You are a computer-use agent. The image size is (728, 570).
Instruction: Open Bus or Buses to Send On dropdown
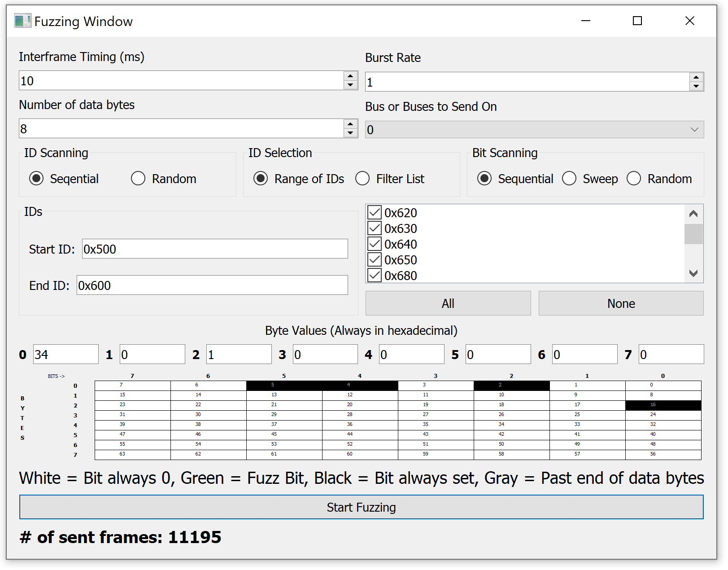coord(534,130)
